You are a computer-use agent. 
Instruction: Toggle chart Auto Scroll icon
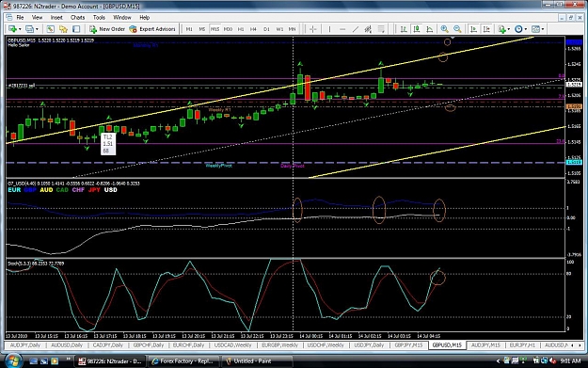(473, 29)
